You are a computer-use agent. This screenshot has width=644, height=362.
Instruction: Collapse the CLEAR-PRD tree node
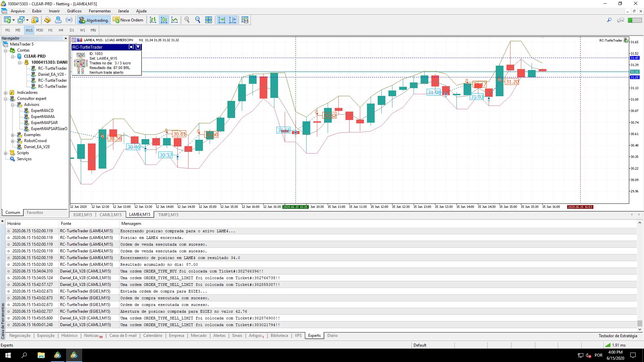pos(13,57)
